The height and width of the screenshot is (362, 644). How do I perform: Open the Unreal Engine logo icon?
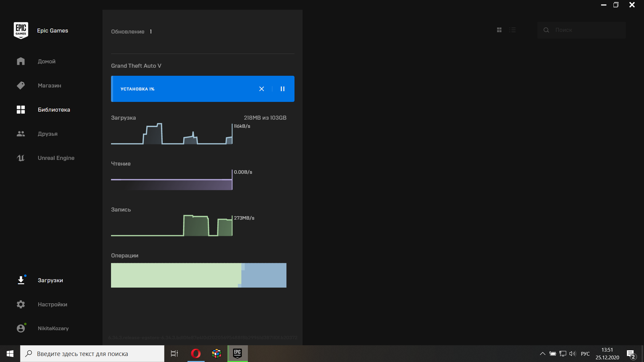21,158
